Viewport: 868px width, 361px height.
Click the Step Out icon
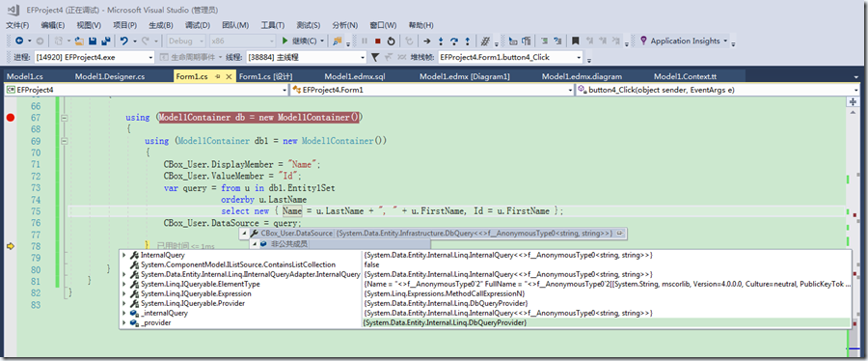tap(467, 41)
